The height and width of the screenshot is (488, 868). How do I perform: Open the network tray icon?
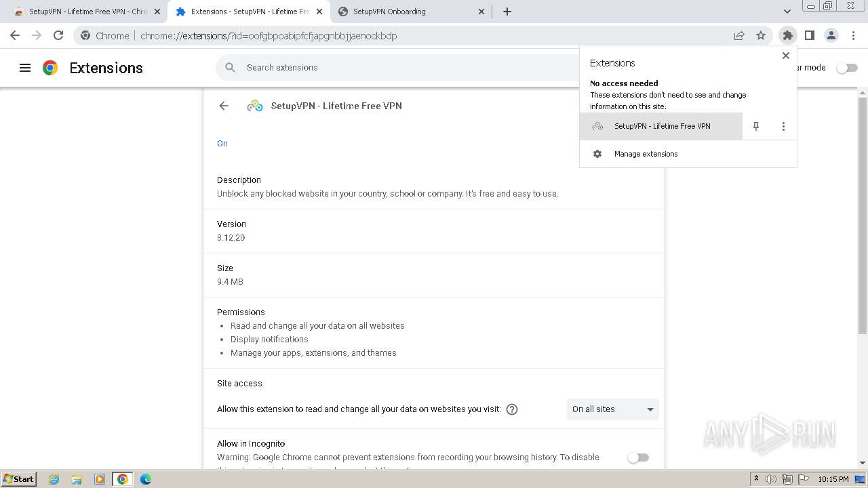[x=787, y=479]
